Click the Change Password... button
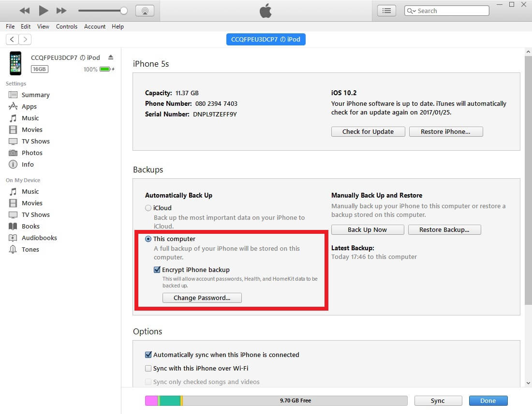Viewport: 532px width, 414px height. [202, 298]
